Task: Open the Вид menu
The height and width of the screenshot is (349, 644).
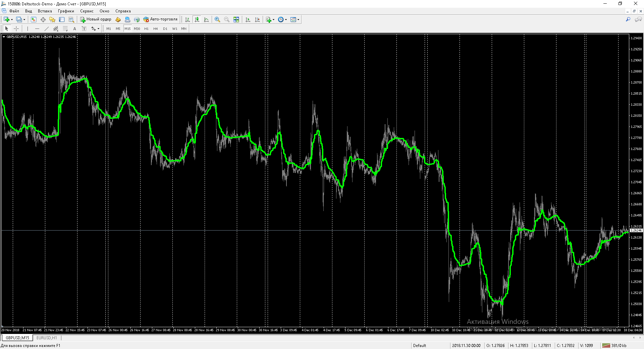Action: pos(29,11)
